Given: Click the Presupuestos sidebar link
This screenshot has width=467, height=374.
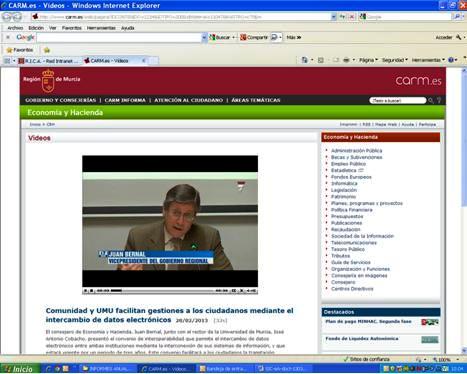Looking at the screenshot, I should pyautogui.click(x=347, y=216).
